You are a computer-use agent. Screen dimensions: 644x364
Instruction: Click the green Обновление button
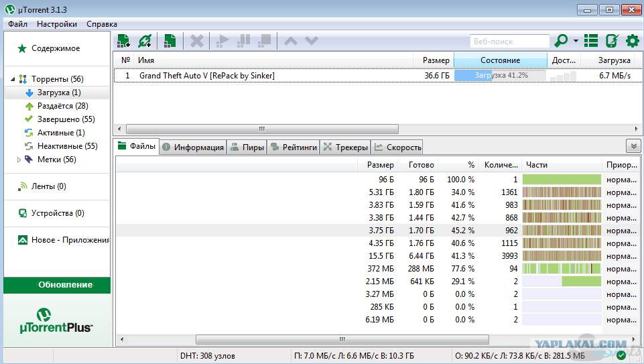57,285
